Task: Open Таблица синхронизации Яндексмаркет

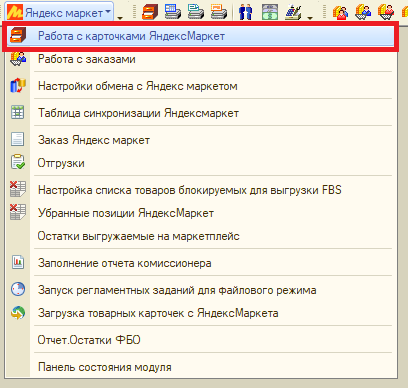Action: click(x=200, y=113)
